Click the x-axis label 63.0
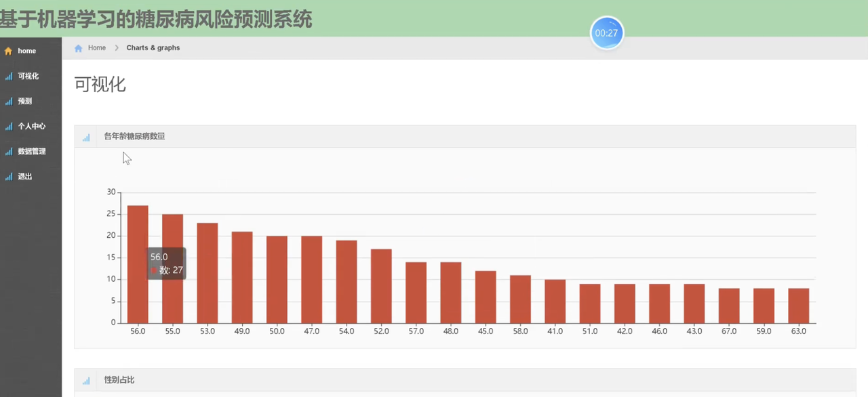The width and height of the screenshot is (868, 397). [799, 332]
